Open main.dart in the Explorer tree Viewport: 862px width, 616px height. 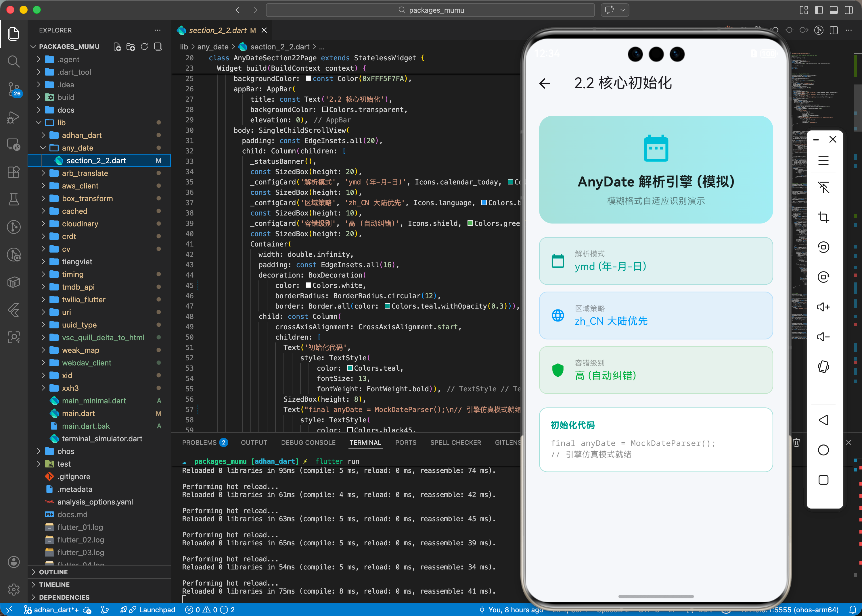pyautogui.click(x=78, y=413)
